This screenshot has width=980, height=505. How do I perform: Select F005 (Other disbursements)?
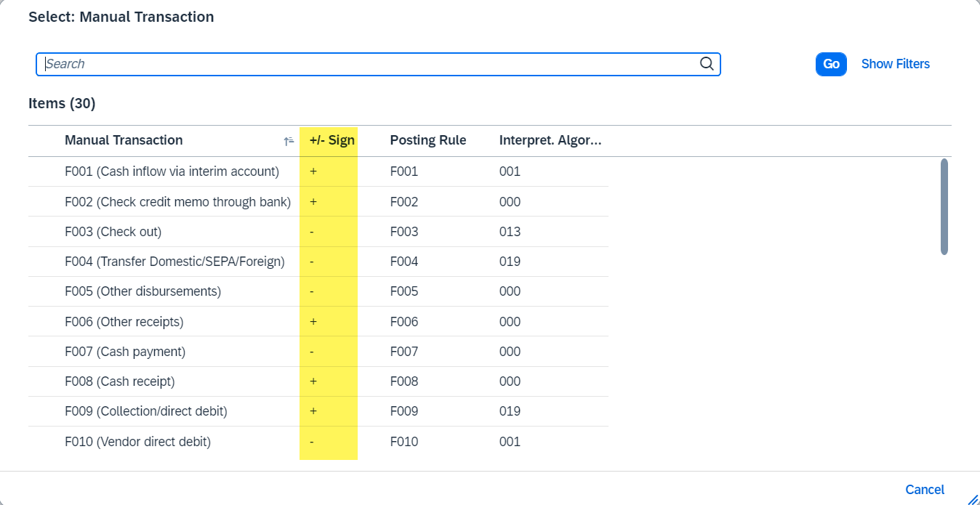(x=142, y=291)
